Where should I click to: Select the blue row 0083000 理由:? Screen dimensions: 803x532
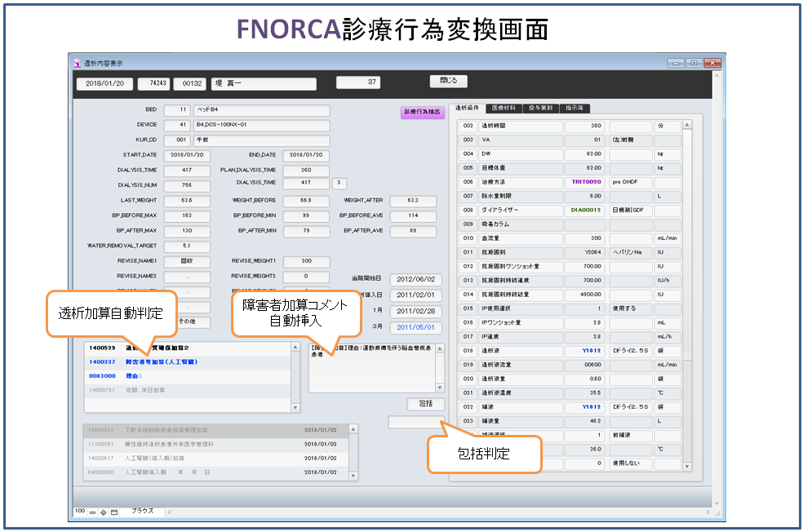188,376
